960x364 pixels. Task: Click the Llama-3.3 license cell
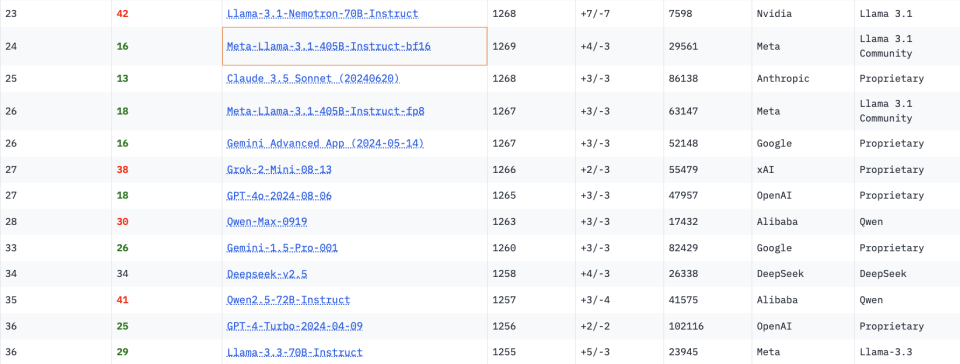point(886,352)
